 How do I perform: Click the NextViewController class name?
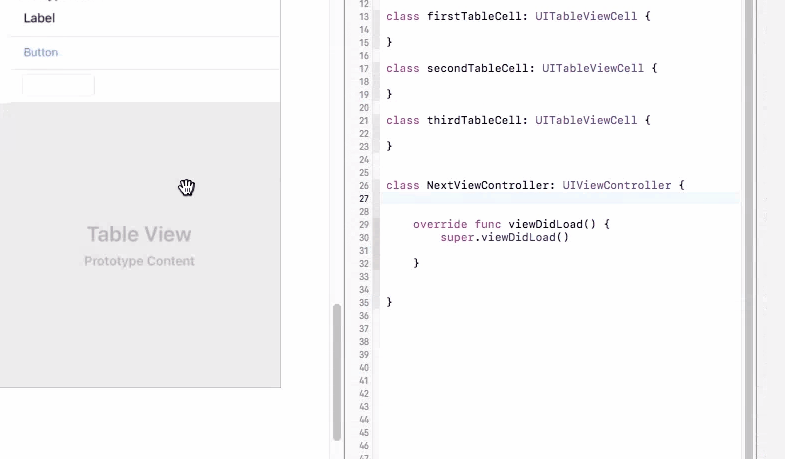(x=488, y=185)
